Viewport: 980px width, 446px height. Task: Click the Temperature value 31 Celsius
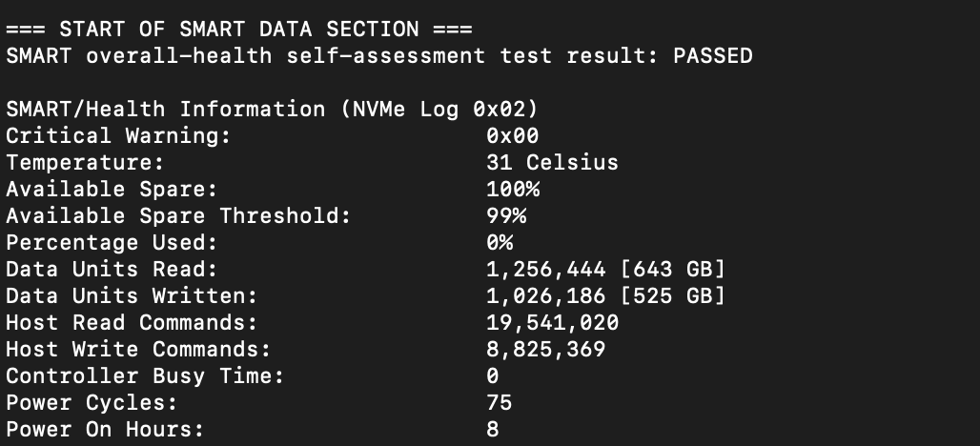[552, 162]
